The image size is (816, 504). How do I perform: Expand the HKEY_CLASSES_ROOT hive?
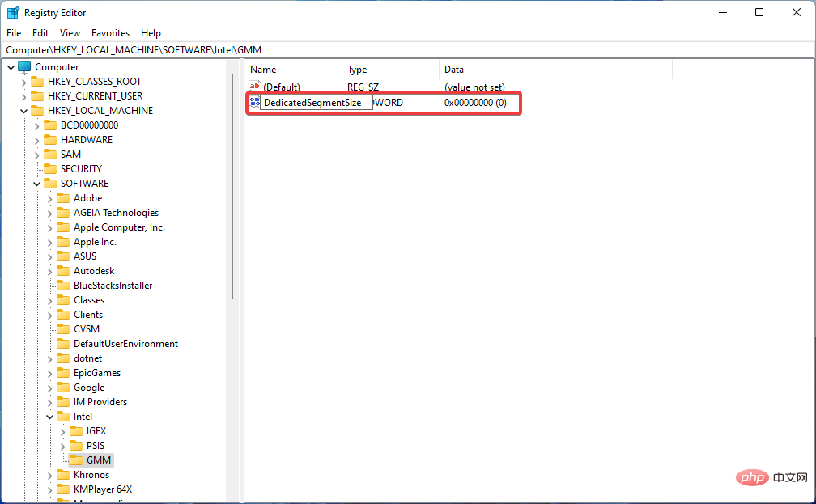pyautogui.click(x=24, y=83)
